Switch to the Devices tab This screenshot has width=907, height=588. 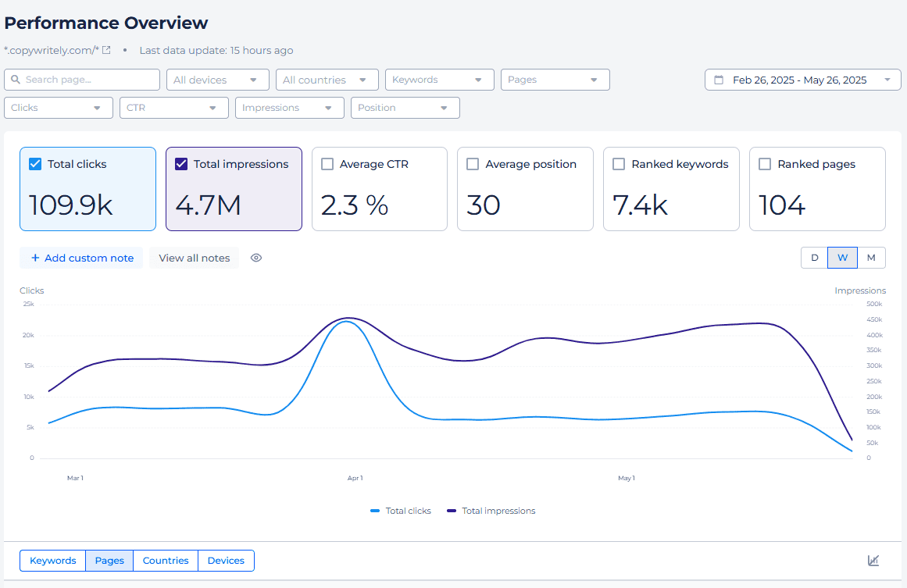pos(226,560)
